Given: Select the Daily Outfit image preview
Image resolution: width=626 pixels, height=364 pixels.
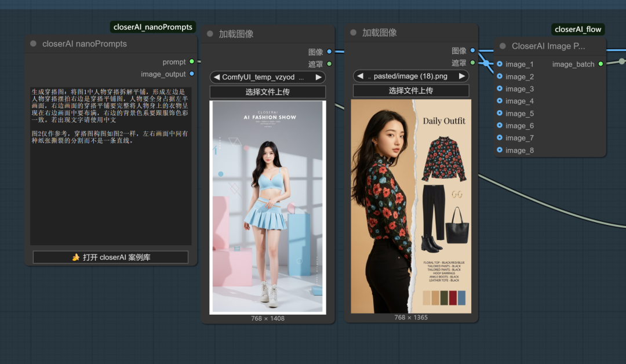Looking at the screenshot, I should click(x=411, y=206).
